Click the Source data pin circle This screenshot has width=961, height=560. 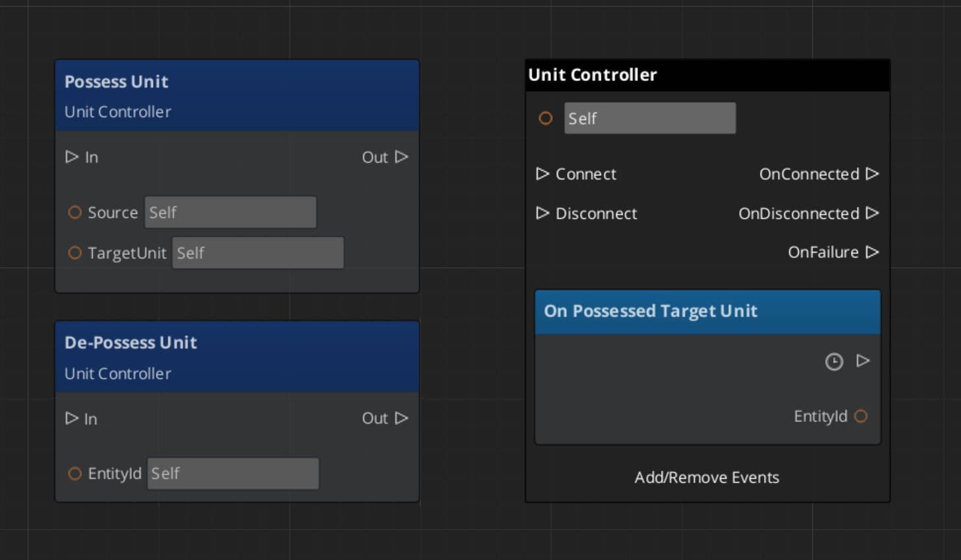[75, 212]
